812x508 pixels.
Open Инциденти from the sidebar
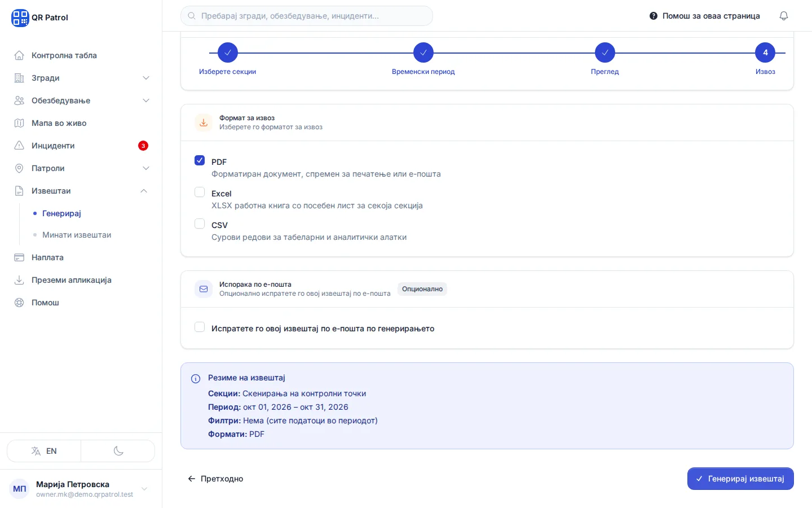click(81, 146)
